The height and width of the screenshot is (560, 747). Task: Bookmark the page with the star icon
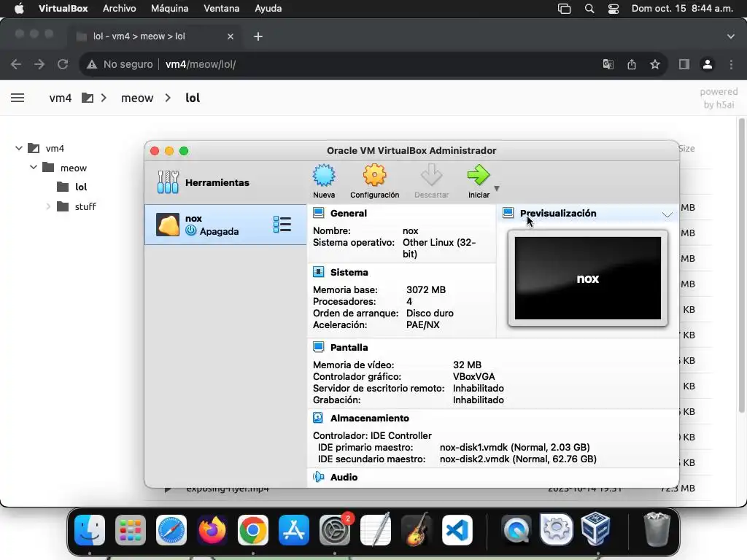tap(655, 64)
